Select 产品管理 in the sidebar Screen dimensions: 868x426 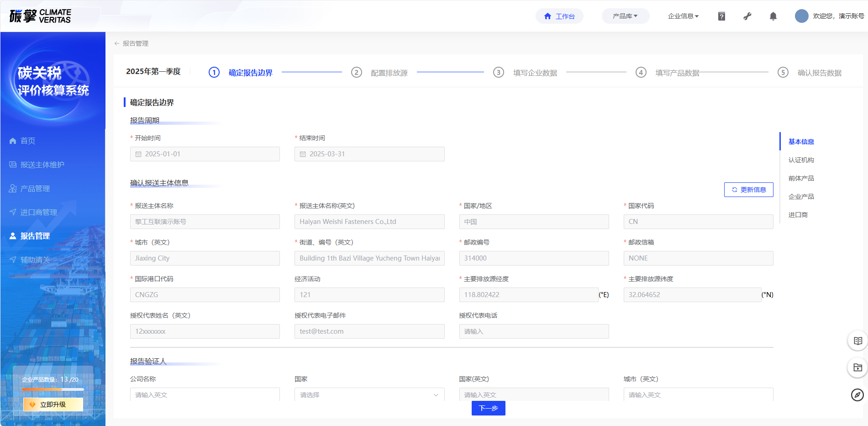click(x=35, y=188)
